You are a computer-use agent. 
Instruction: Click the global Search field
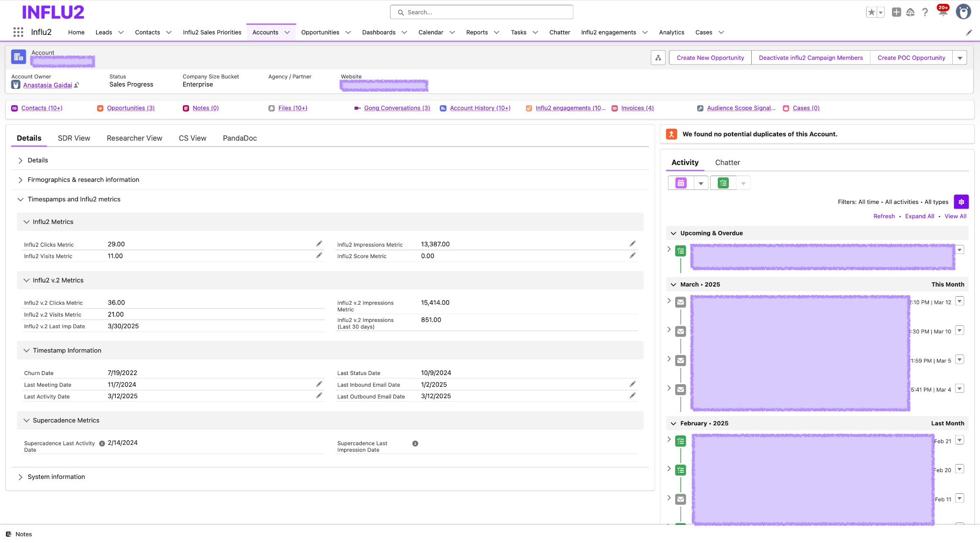(481, 12)
